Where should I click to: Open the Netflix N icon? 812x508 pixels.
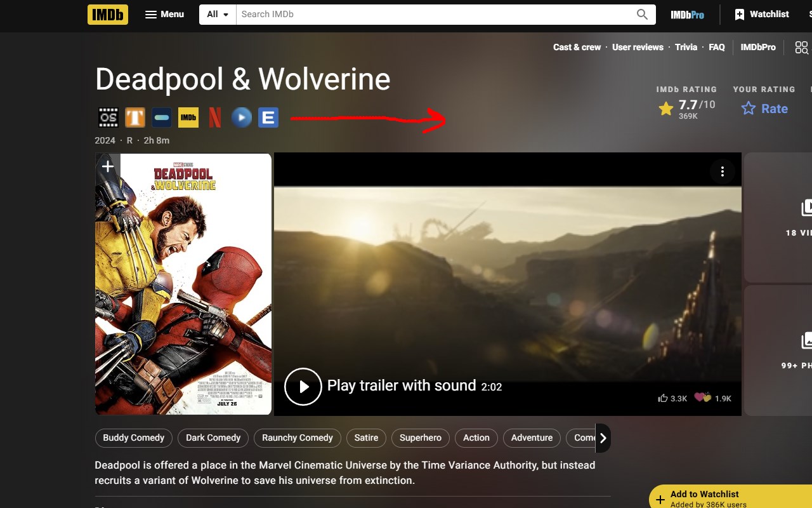[215, 117]
